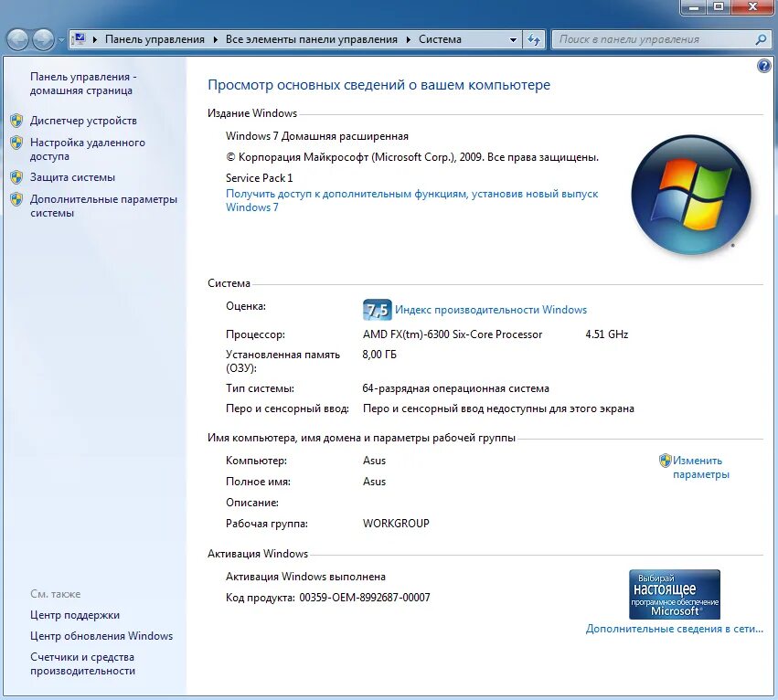Click the Forward navigation arrow button
Image resolution: width=778 pixels, height=700 pixels.
[x=43, y=39]
